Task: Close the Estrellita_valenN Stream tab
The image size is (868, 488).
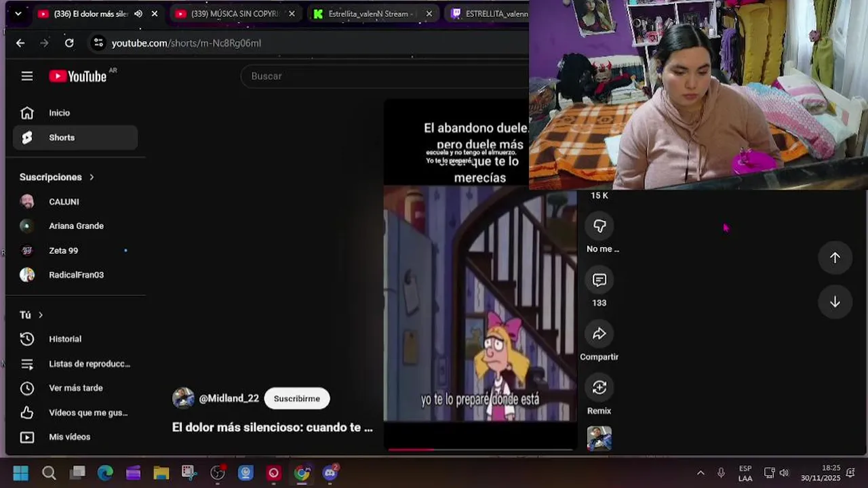Action: pyautogui.click(x=429, y=14)
